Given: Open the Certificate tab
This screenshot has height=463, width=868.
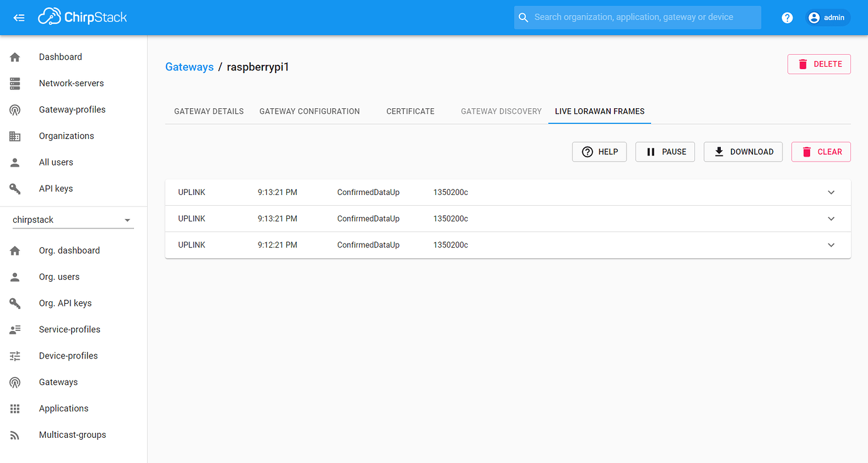Looking at the screenshot, I should pos(410,111).
